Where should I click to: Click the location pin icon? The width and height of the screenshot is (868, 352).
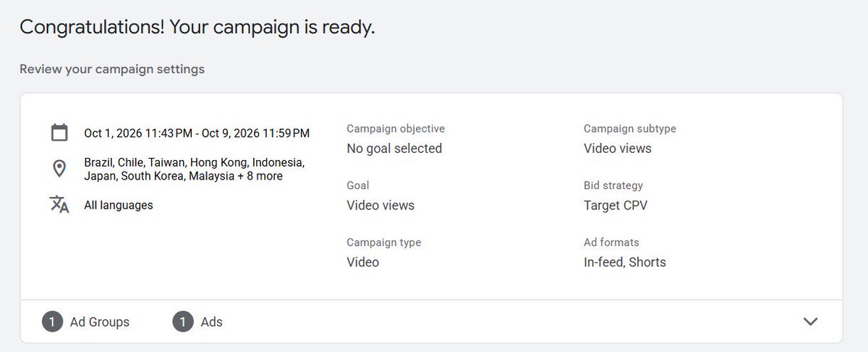tap(59, 169)
